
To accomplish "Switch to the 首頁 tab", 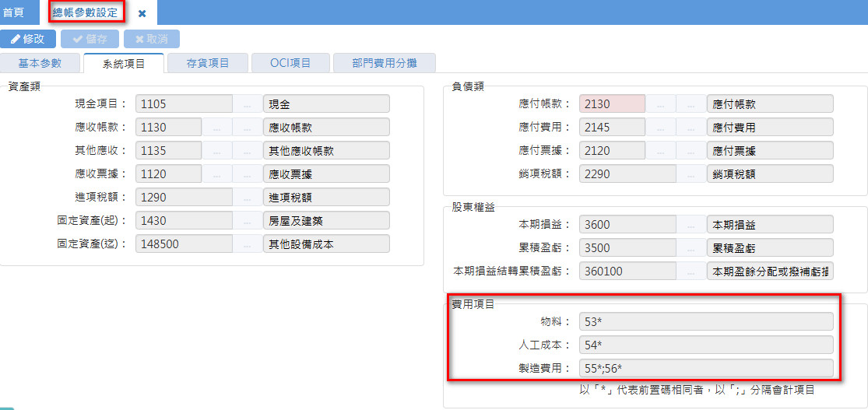I will (x=13, y=12).
